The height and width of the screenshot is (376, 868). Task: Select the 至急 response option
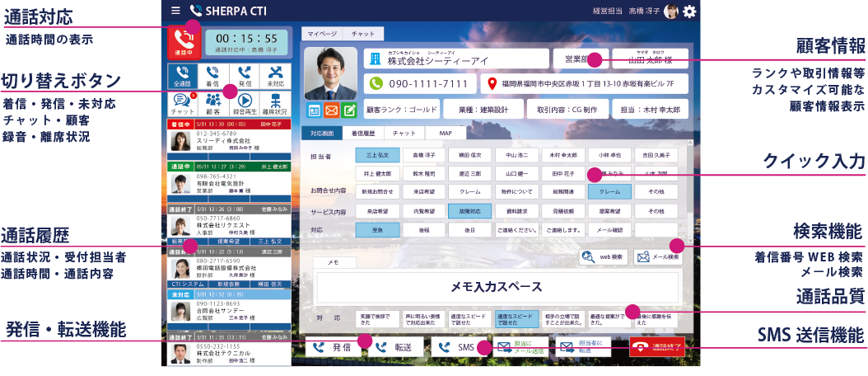[377, 231]
